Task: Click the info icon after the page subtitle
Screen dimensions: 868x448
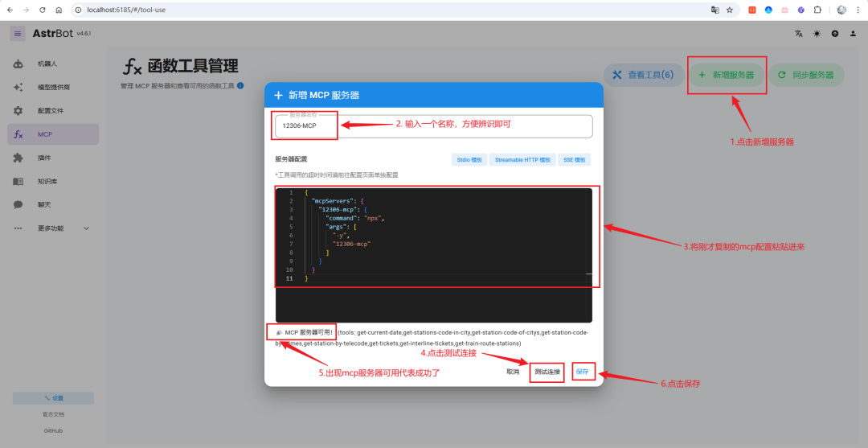Action: pos(240,86)
